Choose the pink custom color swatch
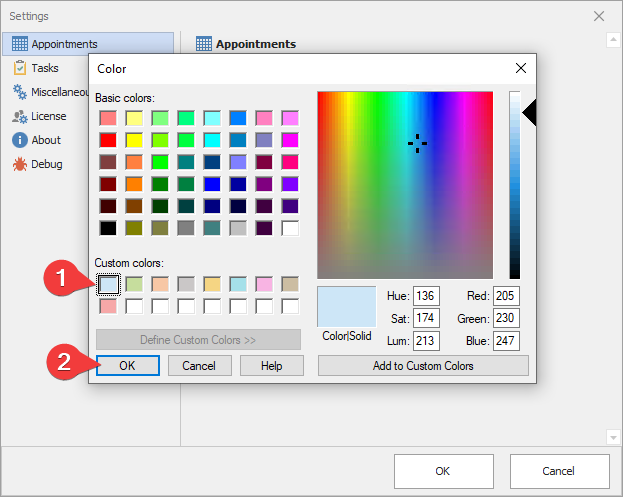The image size is (623, 497). pyautogui.click(x=264, y=284)
